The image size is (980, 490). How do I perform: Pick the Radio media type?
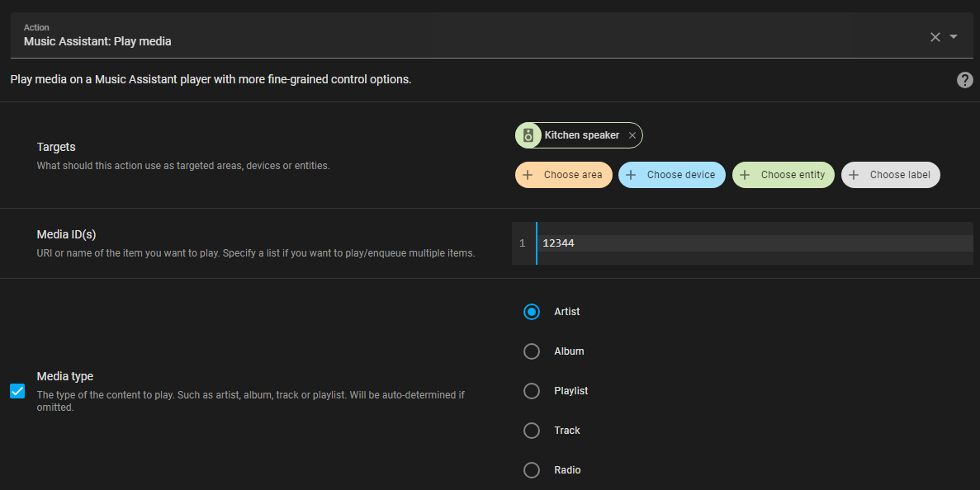532,470
